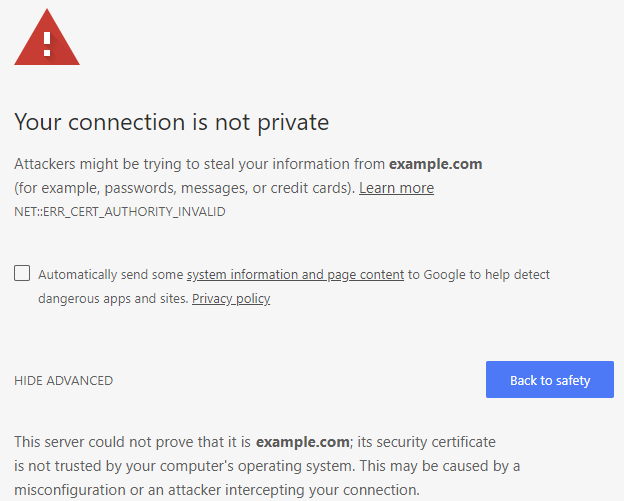Viewport: 624px width, 501px height.
Task: Collapse details with HIDE ADVANCED
Action: coord(64,381)
